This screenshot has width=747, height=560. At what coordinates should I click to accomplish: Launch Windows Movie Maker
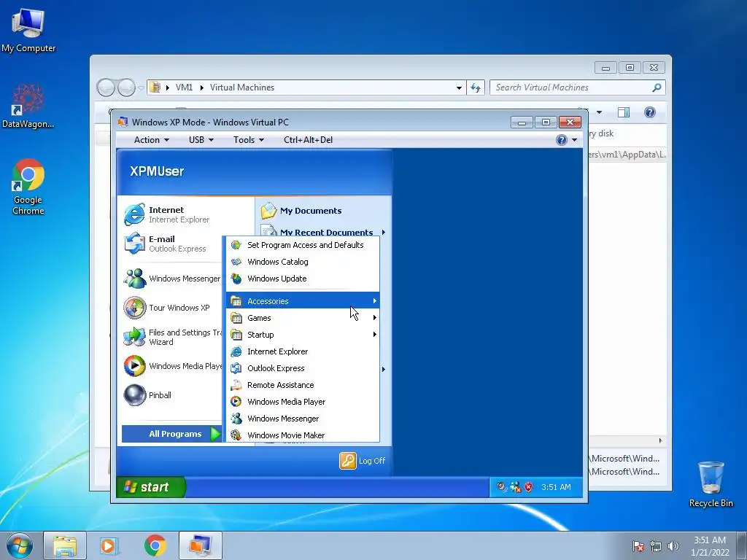point(303,435)
